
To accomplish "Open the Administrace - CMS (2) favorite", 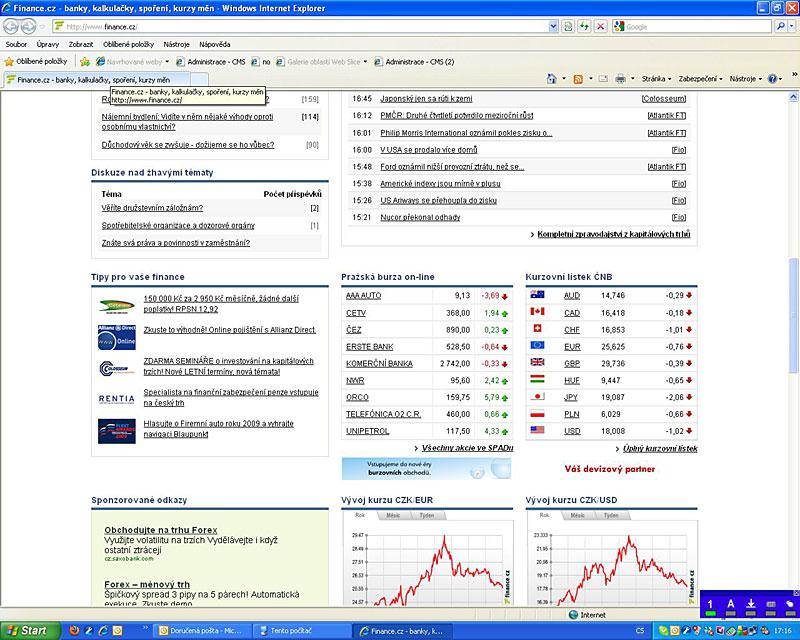I will pos(414,62).
